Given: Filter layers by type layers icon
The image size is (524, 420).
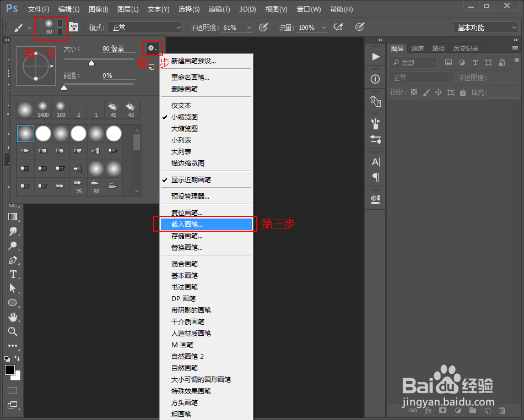Looking at the screenshot, I should (x=475, y=62).
